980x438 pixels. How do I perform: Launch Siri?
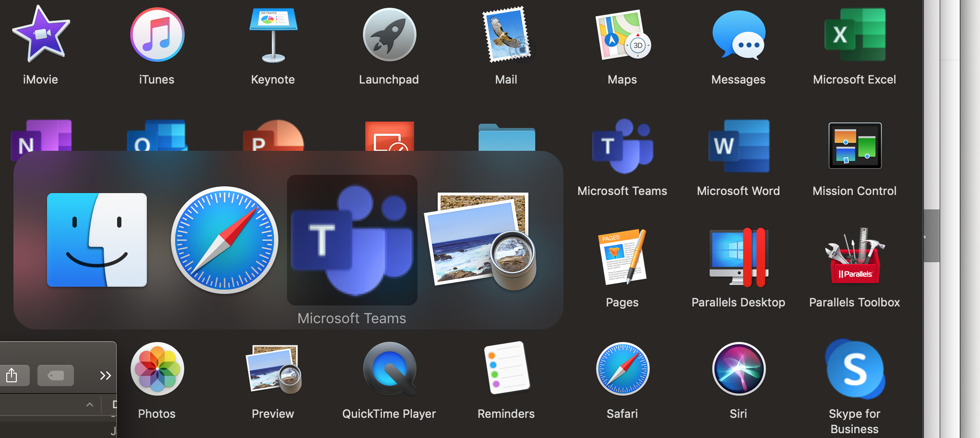tap(738, 369)
